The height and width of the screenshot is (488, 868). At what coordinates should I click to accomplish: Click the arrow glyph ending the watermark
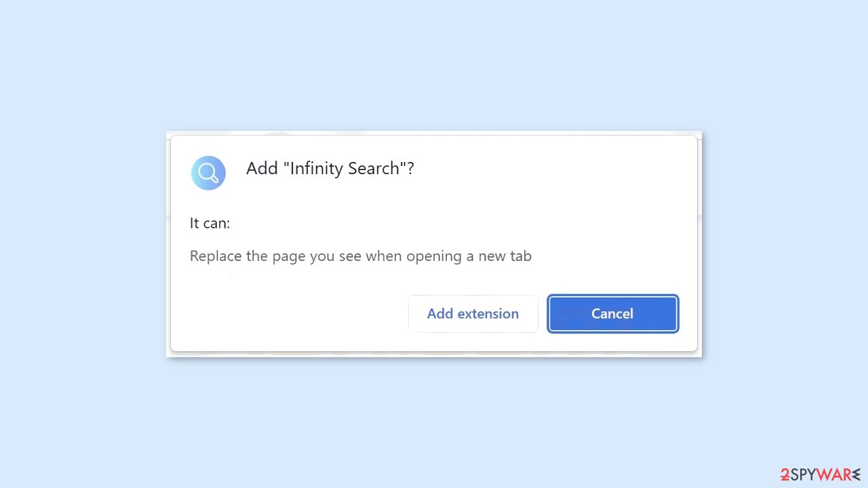(x=856, y=474)
